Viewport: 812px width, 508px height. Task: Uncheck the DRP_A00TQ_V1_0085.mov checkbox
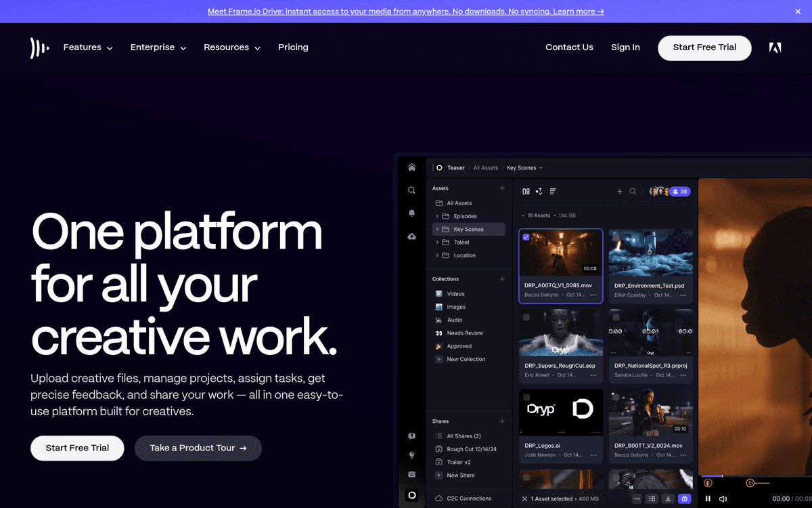pyautogui.click(x=526, y=237)
